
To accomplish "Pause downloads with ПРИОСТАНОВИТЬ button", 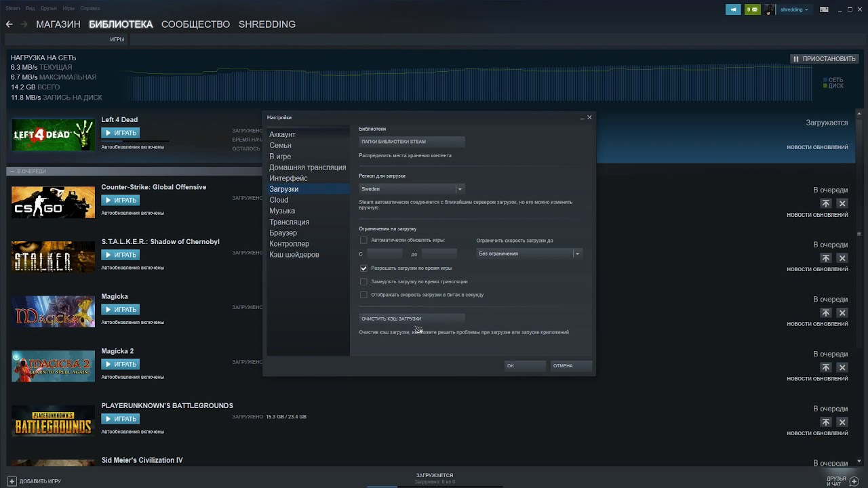I will coord(825,59).
